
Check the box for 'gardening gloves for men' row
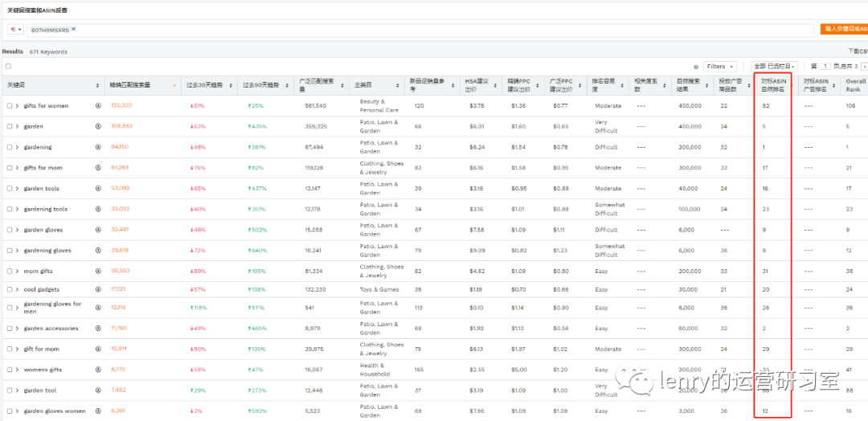point(10,308)
